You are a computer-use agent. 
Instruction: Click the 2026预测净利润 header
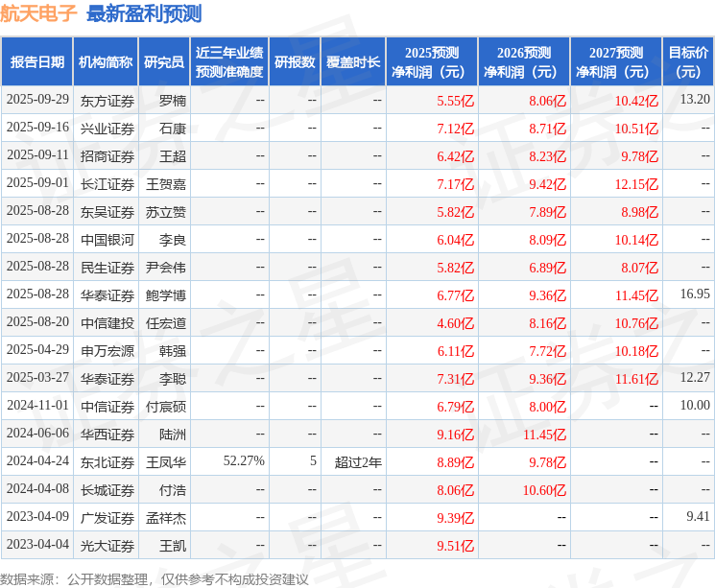(x=524, y=62)
